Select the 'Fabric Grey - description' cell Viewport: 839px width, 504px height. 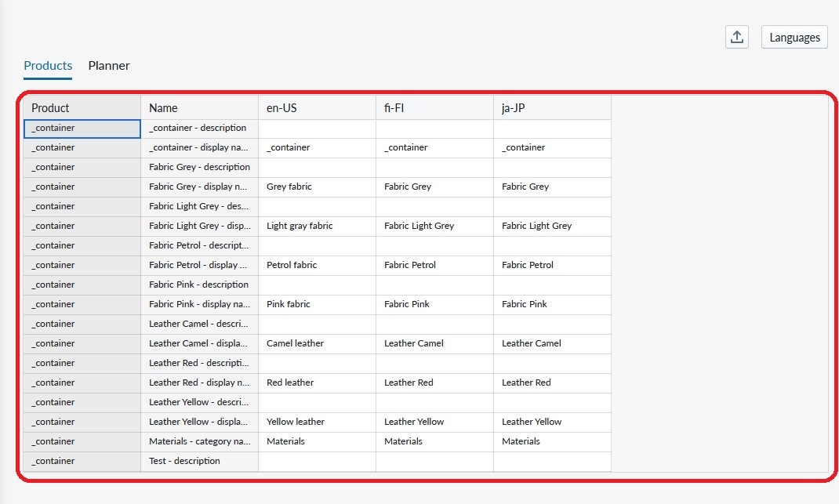tap(200, 168)
